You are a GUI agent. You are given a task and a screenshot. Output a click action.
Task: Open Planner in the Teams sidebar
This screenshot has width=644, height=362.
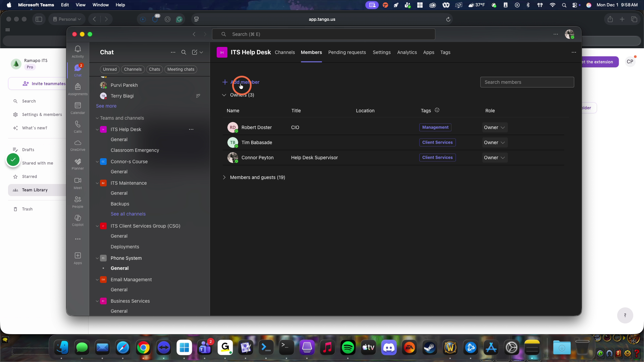click(77, 164)
